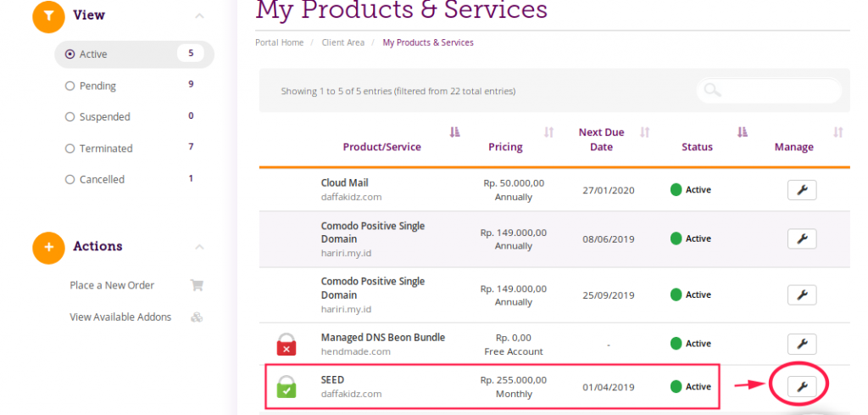Click the shopping cart icon
Screen dimensions: 868x415
pyautogui.click(x=197, y=285)
